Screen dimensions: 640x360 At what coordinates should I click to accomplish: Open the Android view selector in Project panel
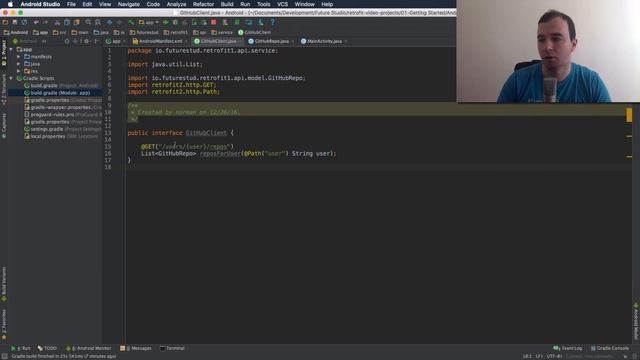tap(29, 41)
